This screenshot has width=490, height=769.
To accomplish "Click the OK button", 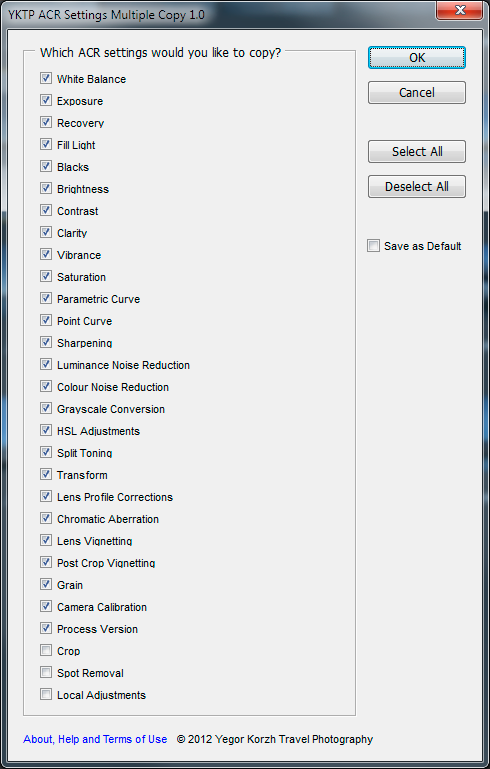I will pyautogui.click(x=417, y=58).
